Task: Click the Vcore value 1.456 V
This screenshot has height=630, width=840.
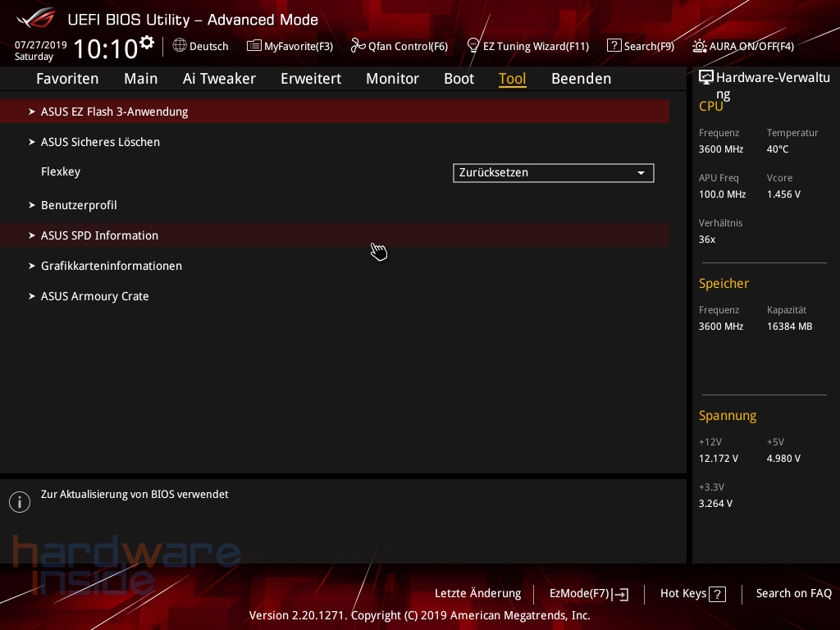Action: tap(783, 194)
